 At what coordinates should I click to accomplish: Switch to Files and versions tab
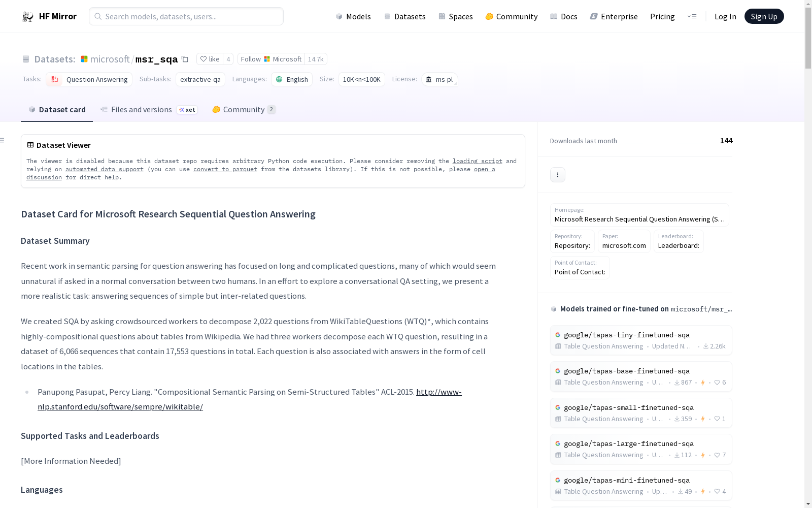[x=149, y=110]
